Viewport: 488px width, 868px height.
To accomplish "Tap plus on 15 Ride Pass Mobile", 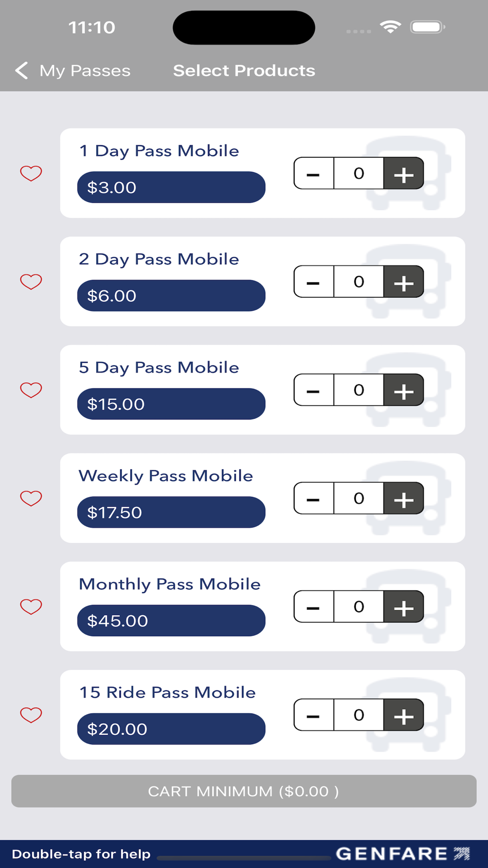I will (404, 715).
